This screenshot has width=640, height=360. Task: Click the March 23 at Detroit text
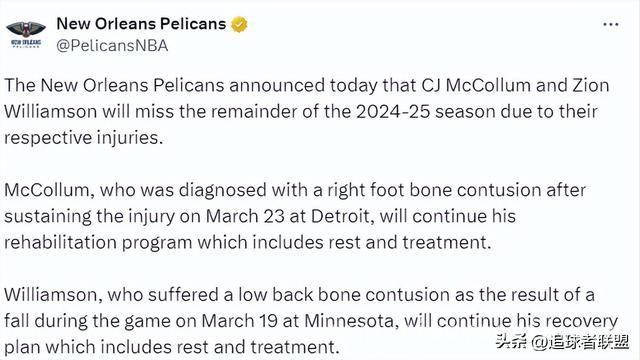click(x=287, y=216)
